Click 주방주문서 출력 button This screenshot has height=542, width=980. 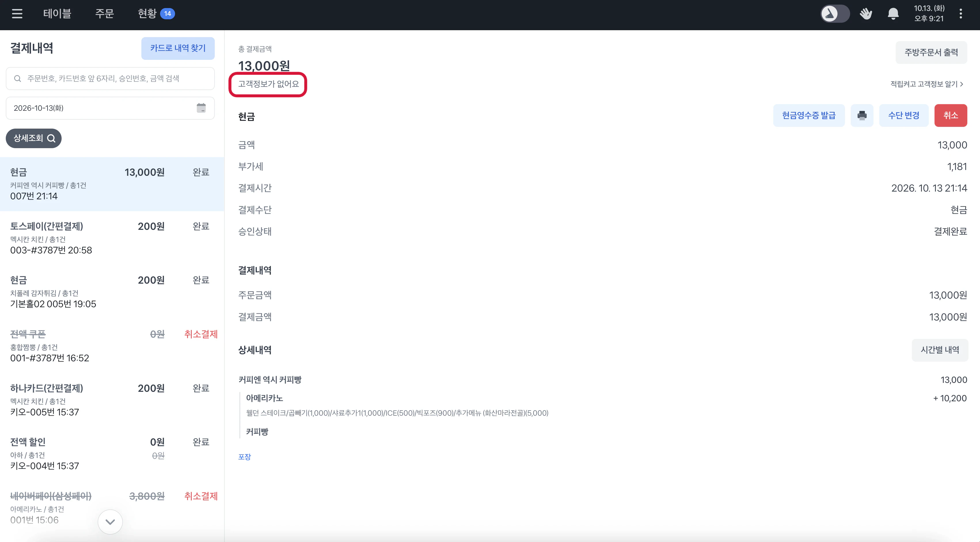point(931,52)
